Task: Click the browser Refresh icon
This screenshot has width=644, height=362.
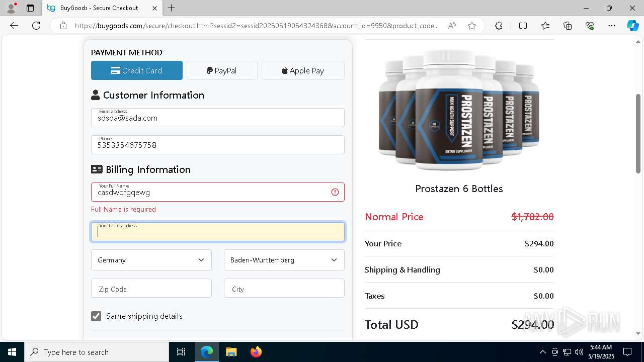Action: coord(36,26)
